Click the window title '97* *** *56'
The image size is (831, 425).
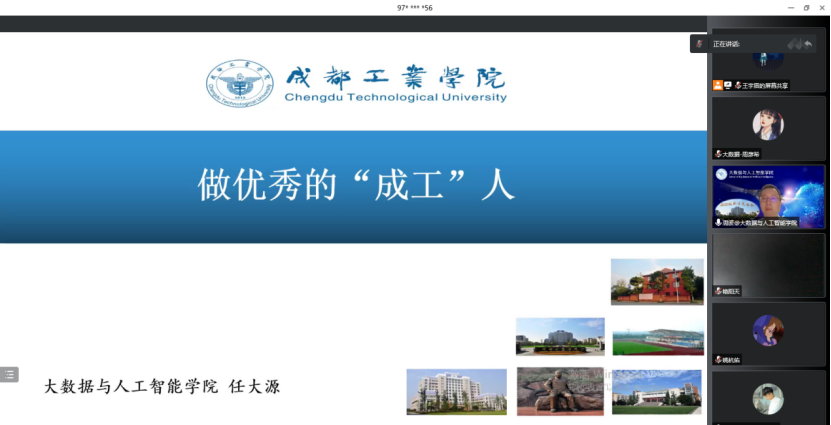coord(414,8)
